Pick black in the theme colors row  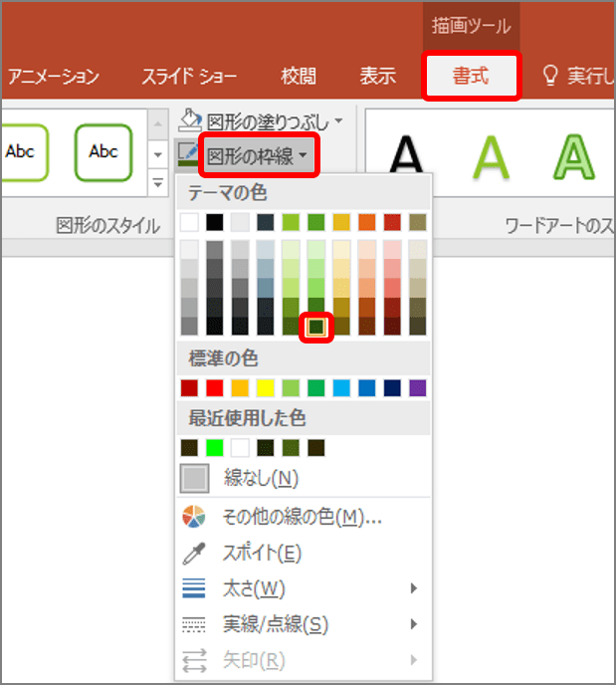pyautogui.click(x=215, y=222)
